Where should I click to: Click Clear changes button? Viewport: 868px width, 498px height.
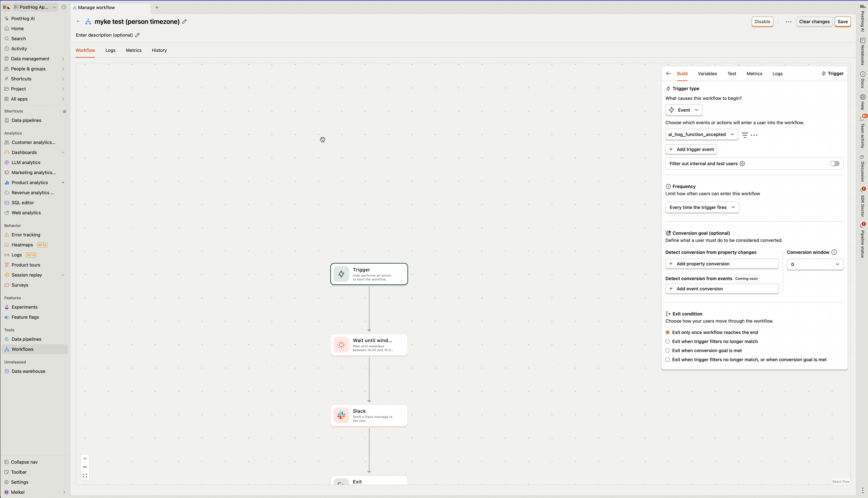[814, 22]
